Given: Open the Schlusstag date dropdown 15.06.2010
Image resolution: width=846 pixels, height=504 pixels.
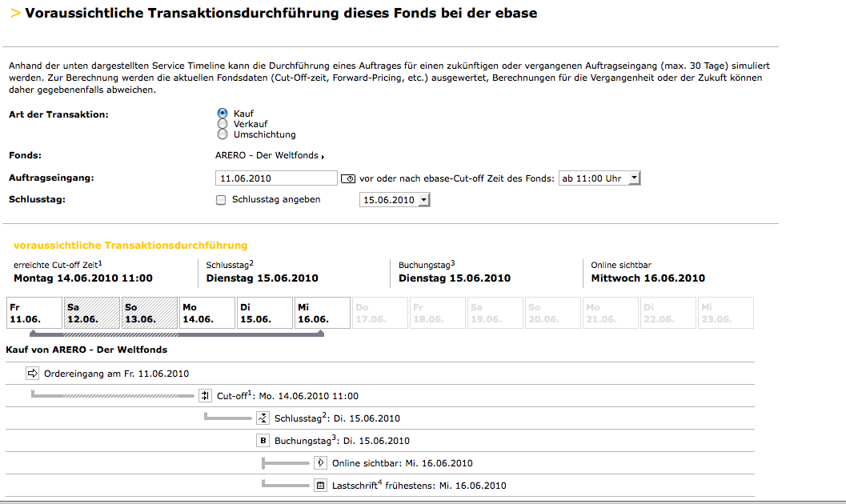Looking at the screenshot, I should [x=395, y=200].
